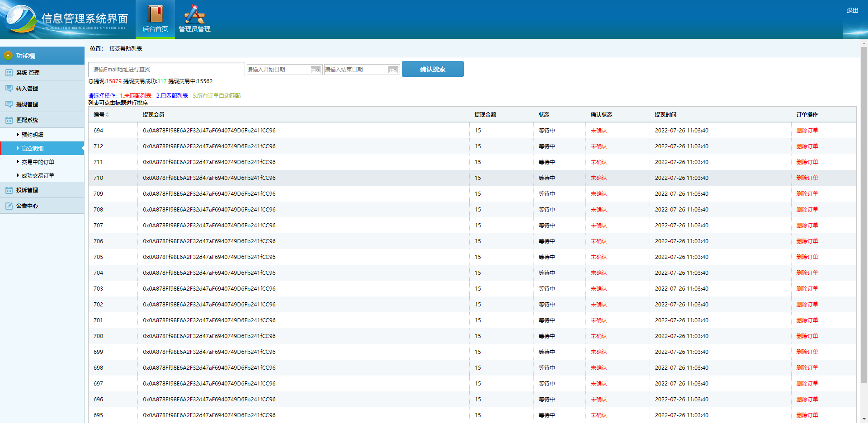Collapse the 功能栏 panel arrow
868x423 pixels.
coord(8,56)
